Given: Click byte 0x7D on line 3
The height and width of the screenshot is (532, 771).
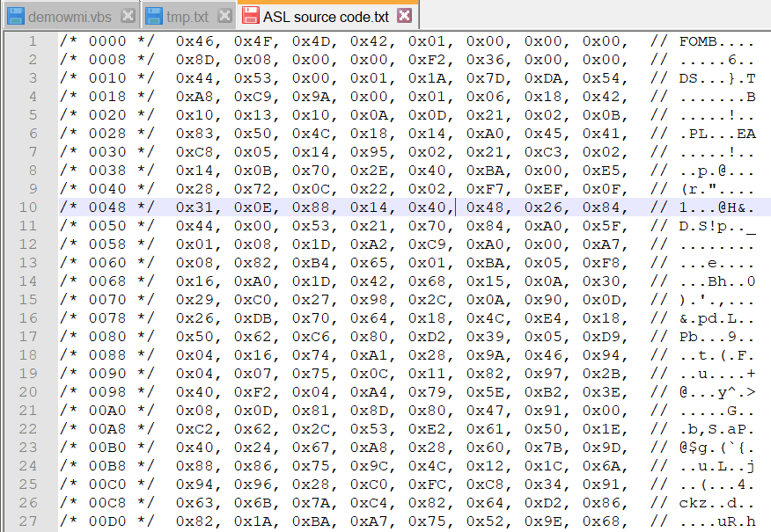Looking at the screenshot, I should pos(485,78).
